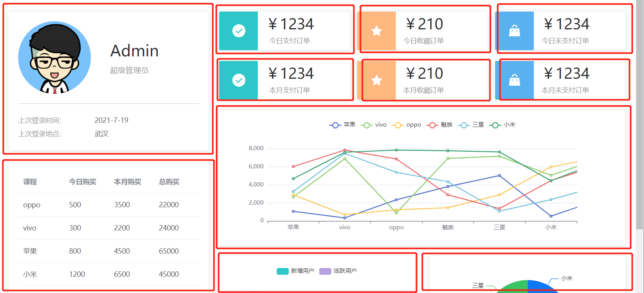The width and height of the screenshot is (644, 293).
Task: Click the 超级管理员 role label
Action: coord(129,70)
